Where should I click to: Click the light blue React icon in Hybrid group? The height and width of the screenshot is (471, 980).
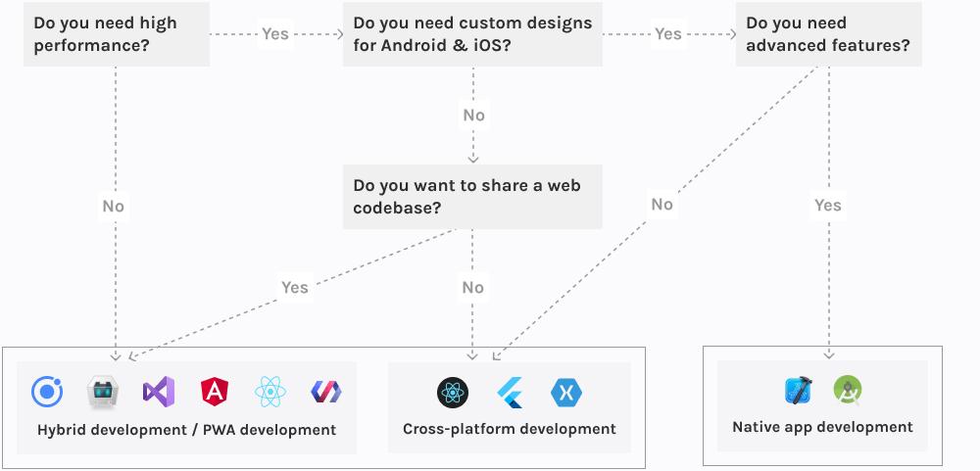[269, 392]
